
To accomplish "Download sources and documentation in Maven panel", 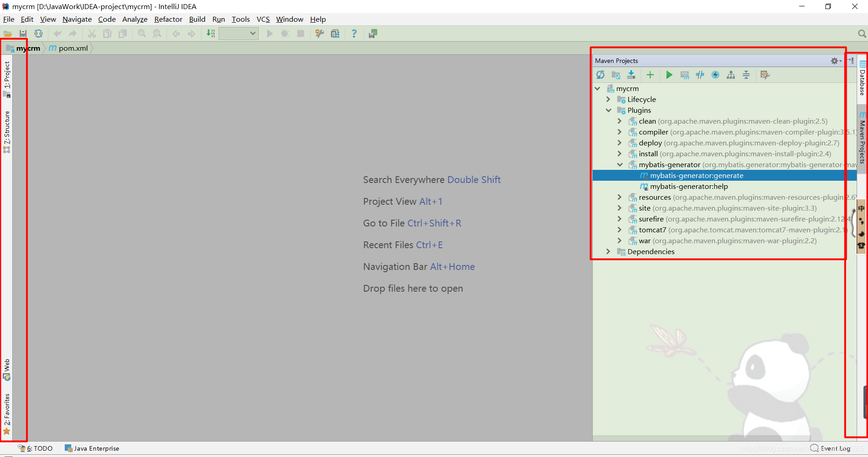I will (x=631, y=75).
